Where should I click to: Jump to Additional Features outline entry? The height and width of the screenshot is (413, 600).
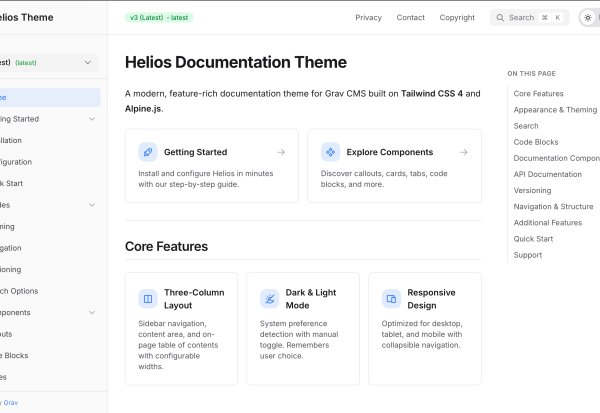tap(548, 222)
